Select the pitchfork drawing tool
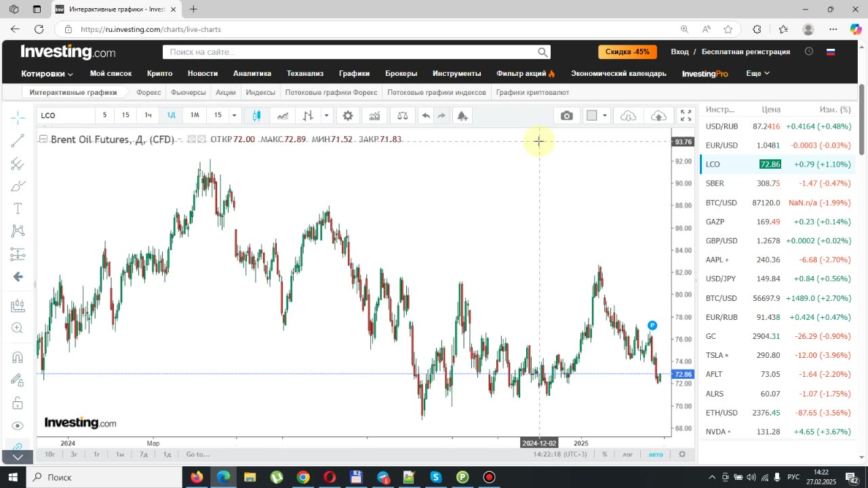Viewport: 868px width, 488px height. tap(18, 163)
